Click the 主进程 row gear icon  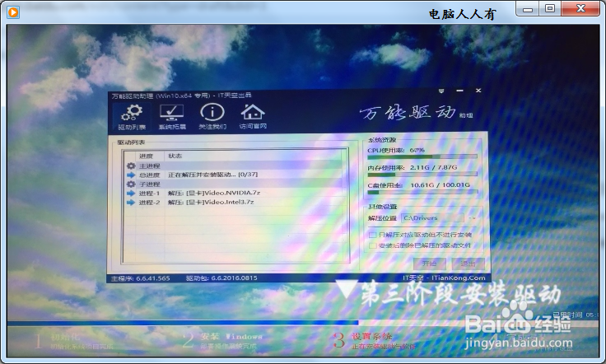131,166
